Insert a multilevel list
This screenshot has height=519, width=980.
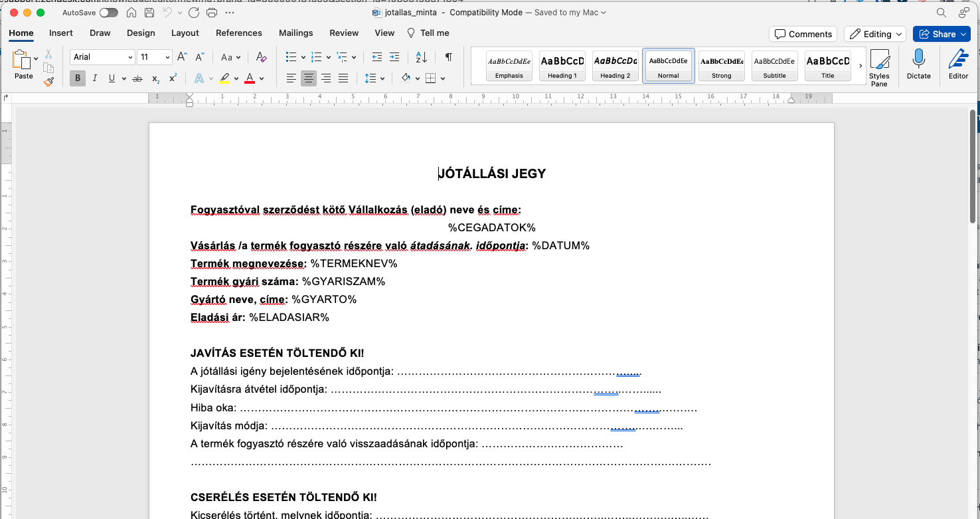(342, 57)
